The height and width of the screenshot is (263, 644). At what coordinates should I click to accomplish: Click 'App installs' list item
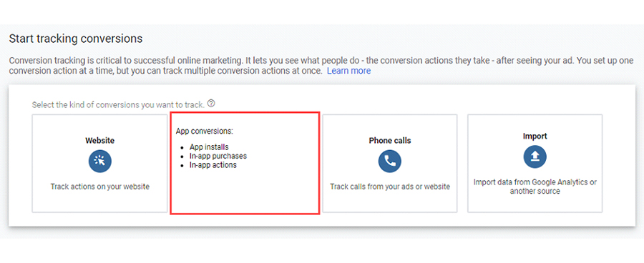coord(209,147)
